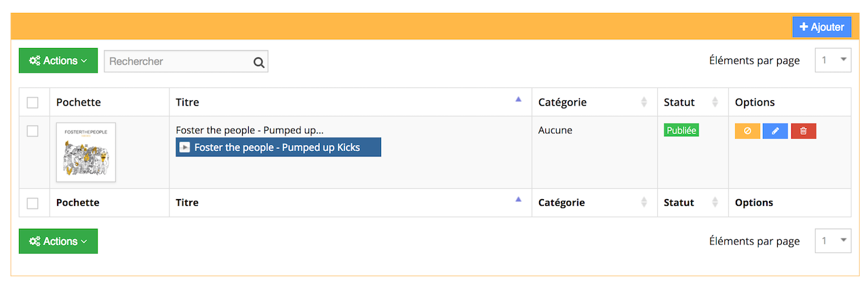
Task: Open the bottom Actions dropdown
Action: click(x=58, y=241)
